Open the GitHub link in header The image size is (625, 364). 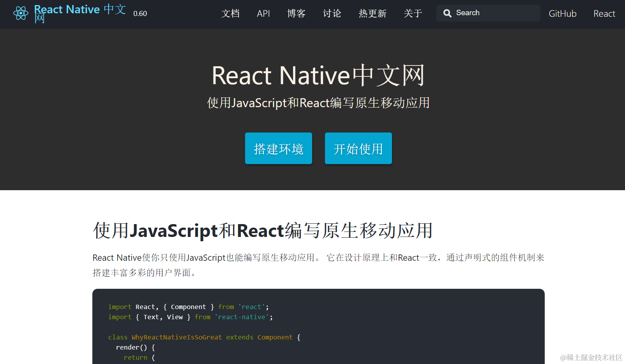tap(562, 14)
